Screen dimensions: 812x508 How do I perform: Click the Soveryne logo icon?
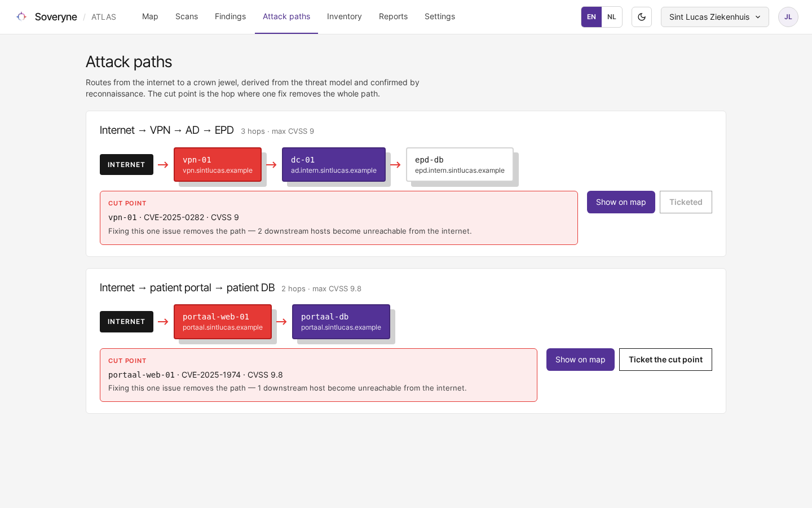(21, 16)
